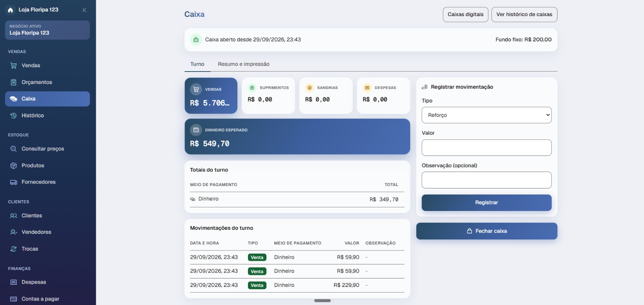Collapse the sidebar with the arrow icon
The width and height of the screenshot is (644, 305).
85,10
